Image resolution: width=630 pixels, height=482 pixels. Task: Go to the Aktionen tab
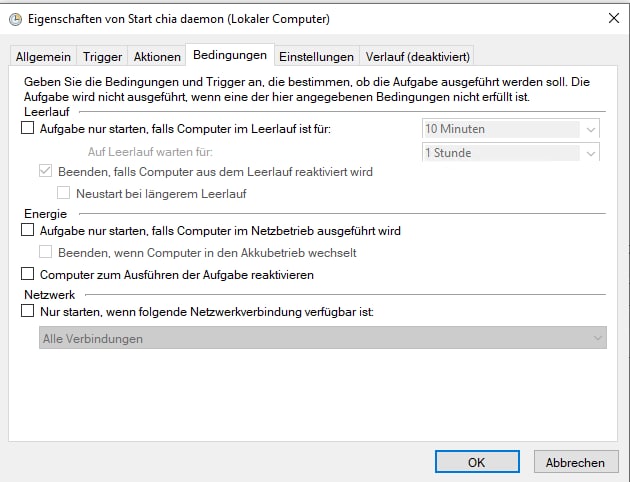[157, 57]
